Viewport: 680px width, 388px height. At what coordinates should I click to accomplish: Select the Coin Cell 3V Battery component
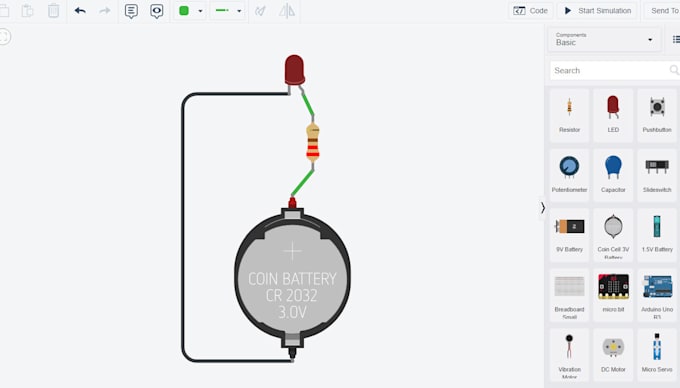(613, 235)
